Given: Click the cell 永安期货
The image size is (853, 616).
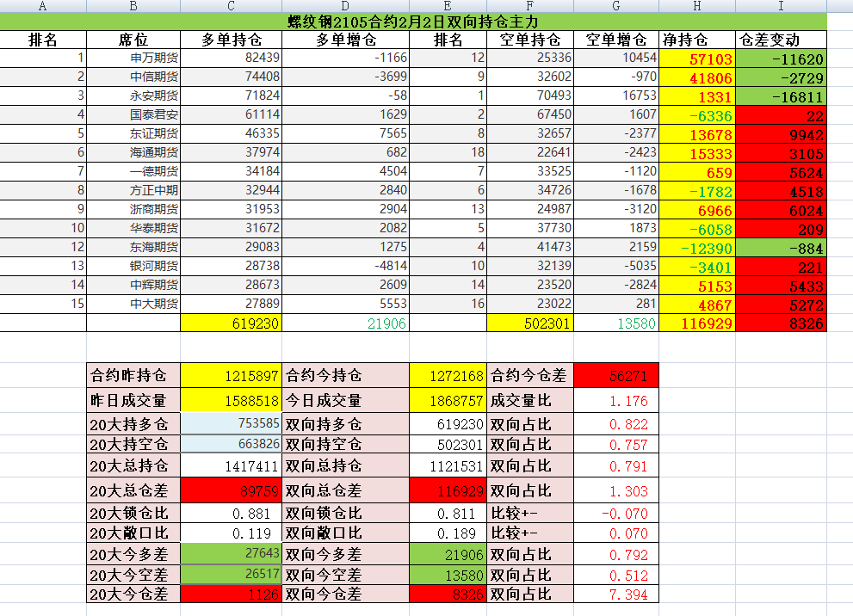Looking at the screenshot, I should (133, 96).
